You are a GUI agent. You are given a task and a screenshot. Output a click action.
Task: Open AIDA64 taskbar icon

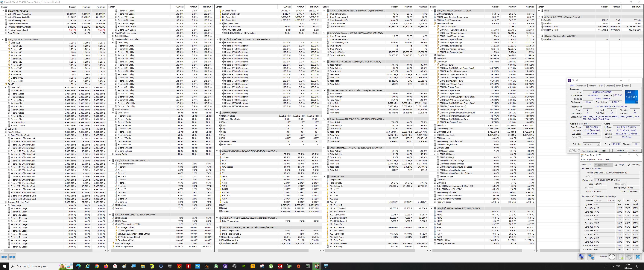pyautogui.click(x=280, y=266)
